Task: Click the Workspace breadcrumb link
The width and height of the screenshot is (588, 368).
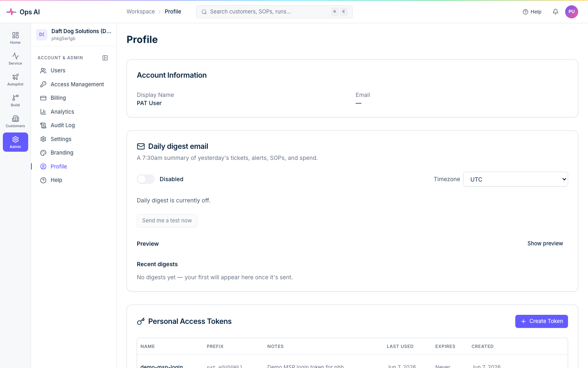Action: [140, 11]
